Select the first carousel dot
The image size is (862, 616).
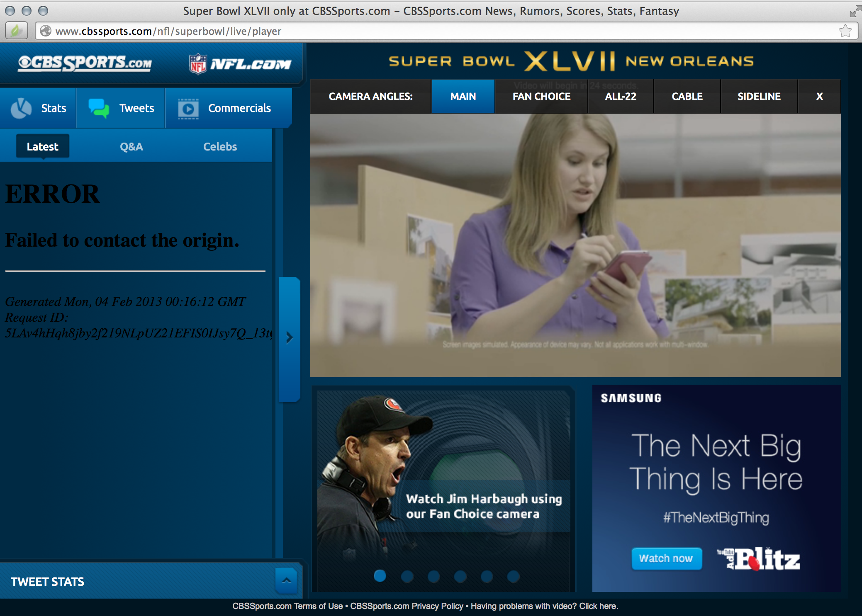tap(380, 576)
